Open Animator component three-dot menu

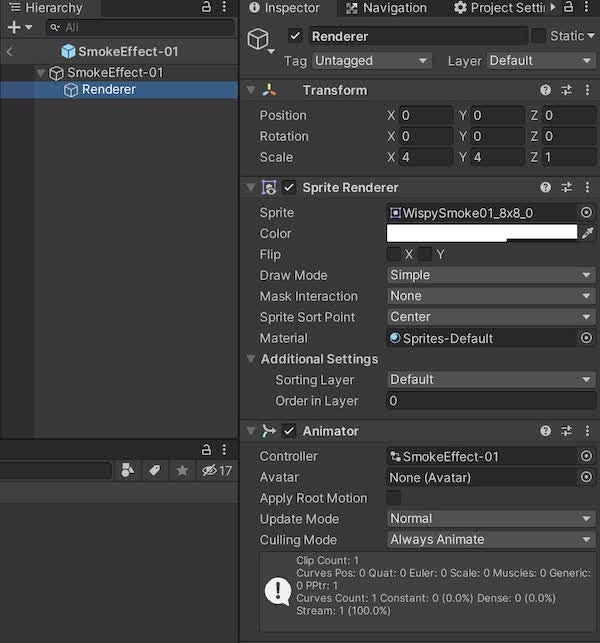tap(587, 431)
